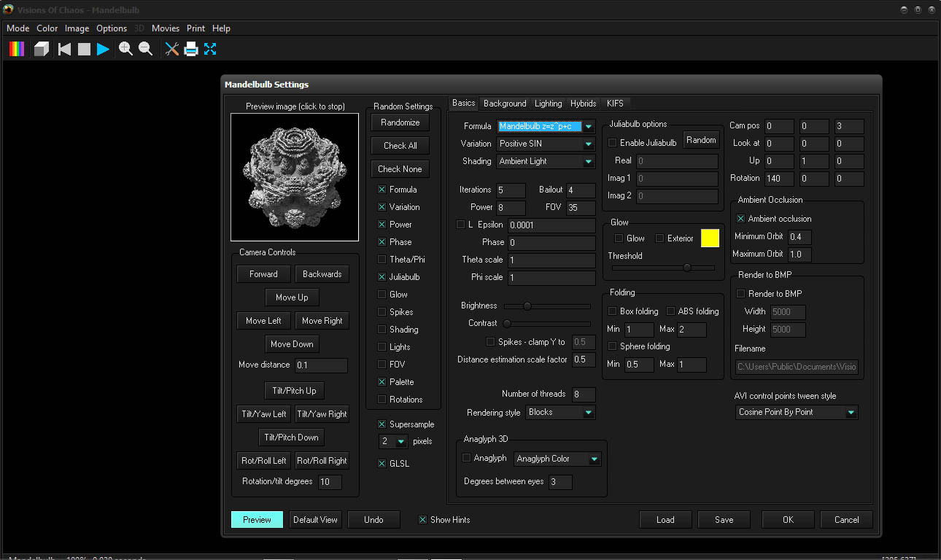Click the Save button
Image resolution: width=941 pixels, height=560 pixels.
click(724, 520)
